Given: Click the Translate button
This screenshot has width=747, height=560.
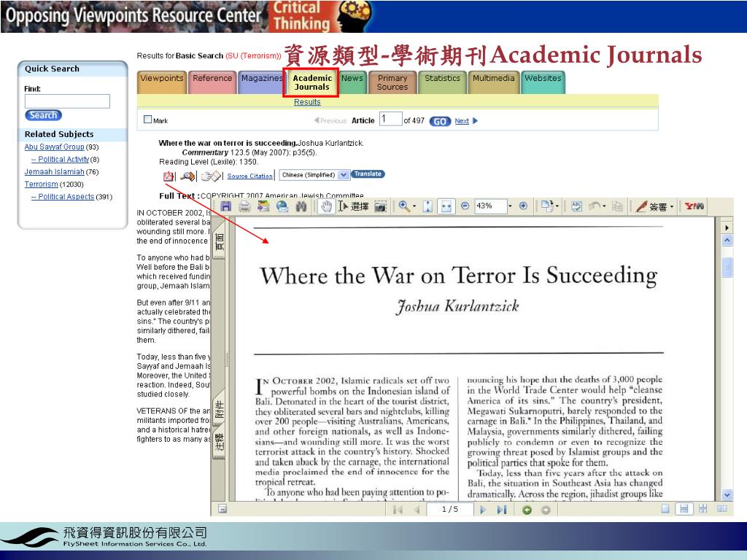Looking at the screenshot, I should click(x=368, y=174).
